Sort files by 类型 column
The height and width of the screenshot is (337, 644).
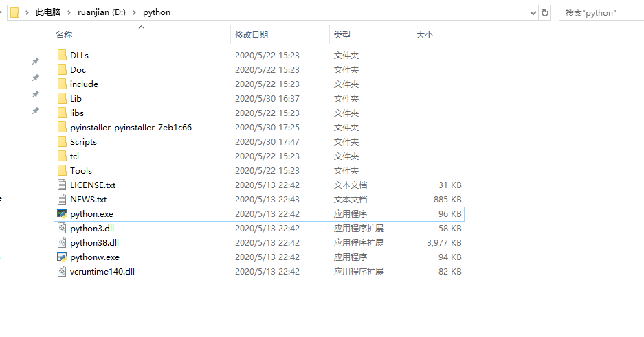342,35
